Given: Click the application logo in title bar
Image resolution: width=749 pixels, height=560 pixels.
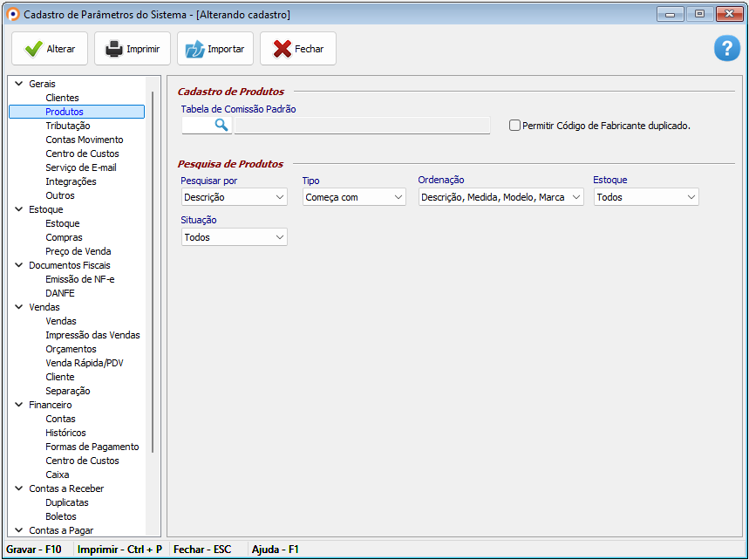Looking at the screenshot, I should (x=13, y=15).
